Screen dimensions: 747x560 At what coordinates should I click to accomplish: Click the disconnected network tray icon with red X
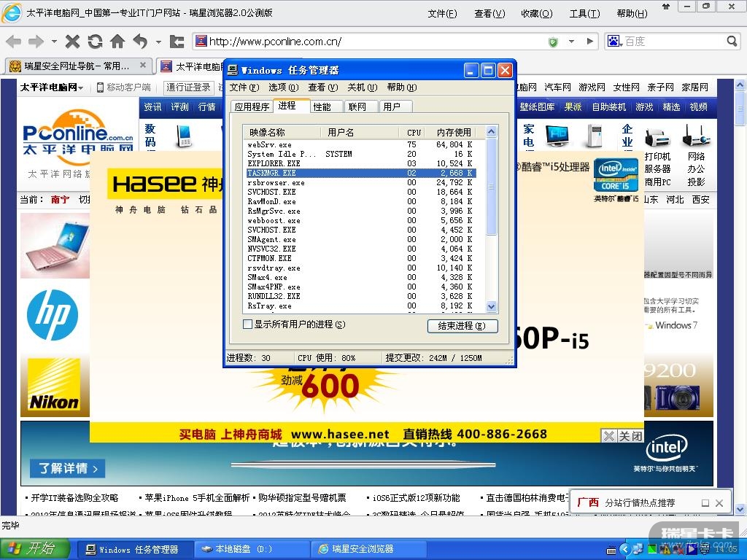point(678,550)
